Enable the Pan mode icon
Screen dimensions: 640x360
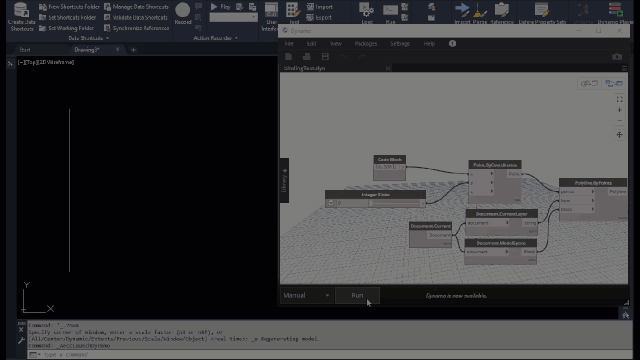[619, 135]
